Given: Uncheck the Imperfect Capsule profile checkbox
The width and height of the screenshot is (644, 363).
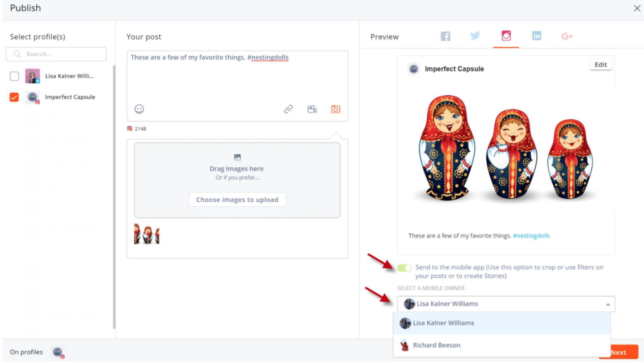Looking at the screenshot, I should coord(14,97).
